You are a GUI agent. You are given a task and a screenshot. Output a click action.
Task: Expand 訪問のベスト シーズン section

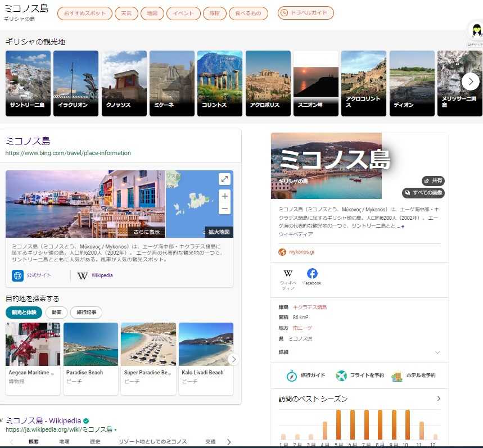(x=439, y=399)
